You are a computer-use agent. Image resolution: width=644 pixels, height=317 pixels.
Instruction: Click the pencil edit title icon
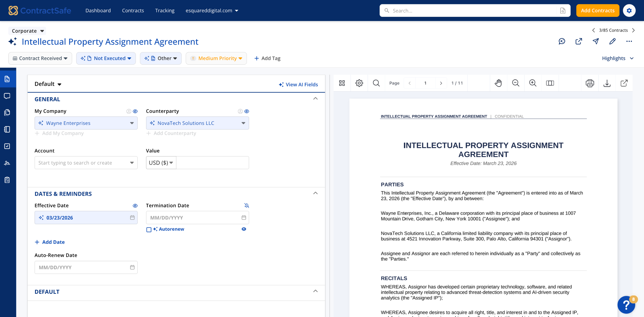pos(612,41)
